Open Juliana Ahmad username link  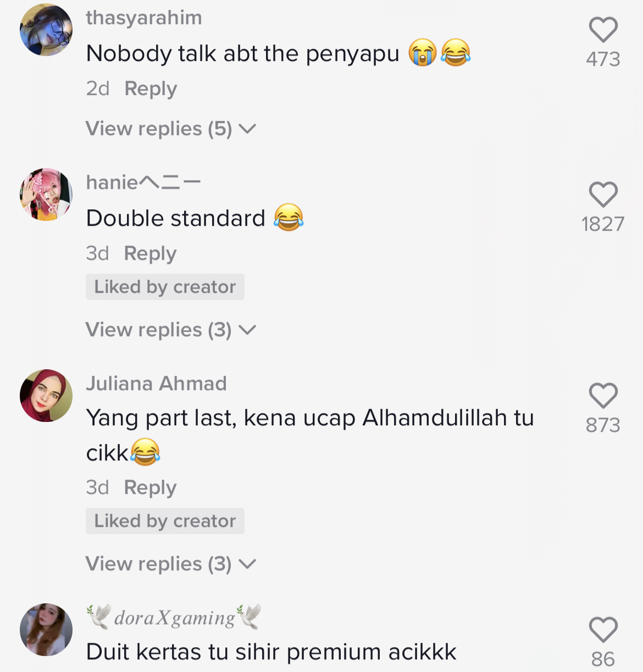click(156, 384)
